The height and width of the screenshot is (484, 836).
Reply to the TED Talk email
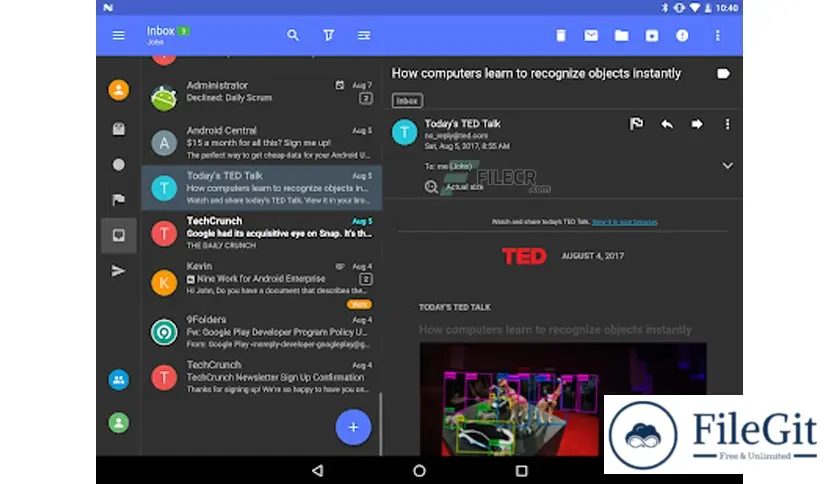pos(666,124)
